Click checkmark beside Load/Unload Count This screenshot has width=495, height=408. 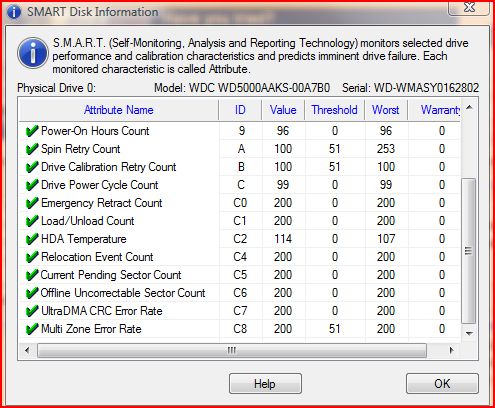click(x=32, y=221)
